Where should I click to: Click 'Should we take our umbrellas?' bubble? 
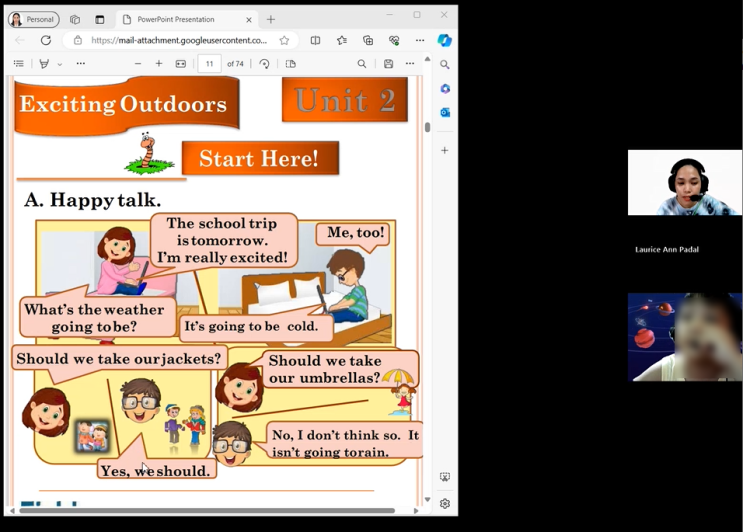(339, 369)
